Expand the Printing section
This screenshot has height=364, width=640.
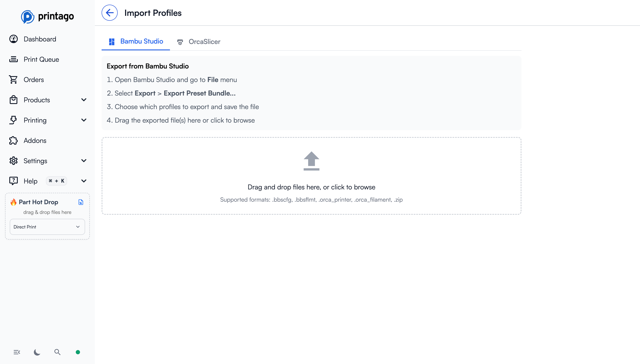(84, 120)
